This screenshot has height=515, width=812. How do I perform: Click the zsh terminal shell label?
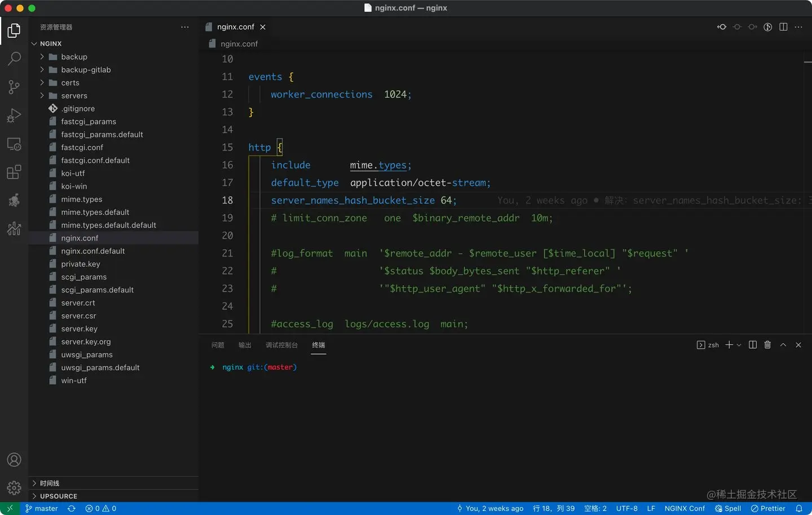[708, 345]
